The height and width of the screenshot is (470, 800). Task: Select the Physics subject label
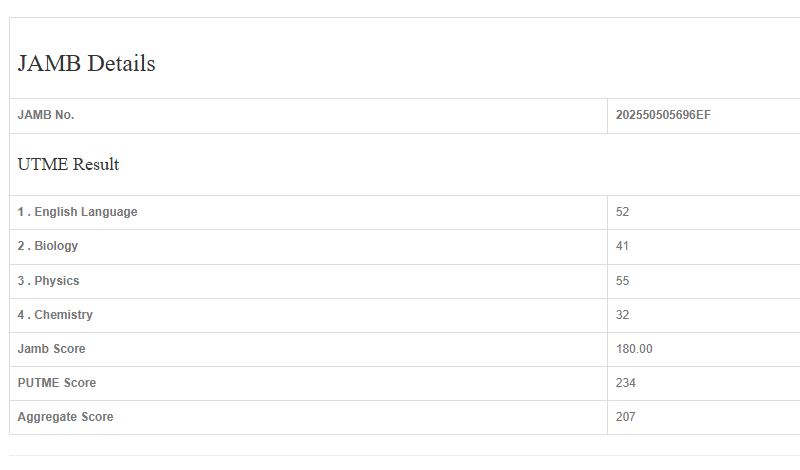[57, 281]
